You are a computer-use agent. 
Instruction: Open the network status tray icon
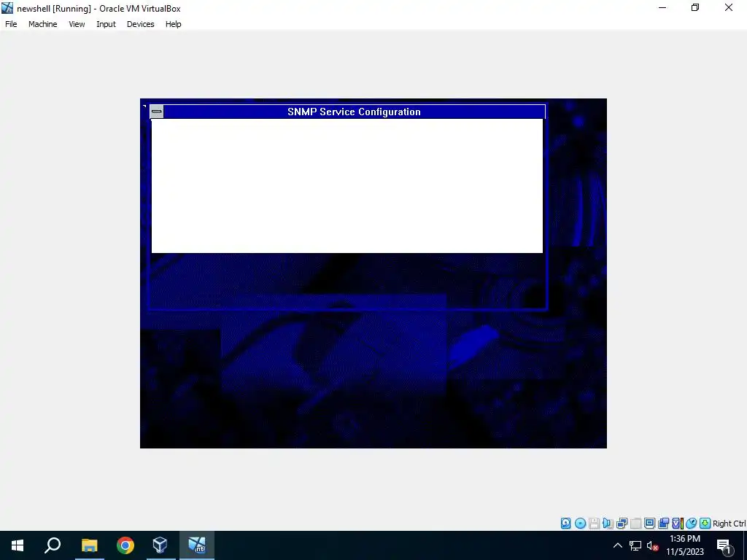coord(635,545)
